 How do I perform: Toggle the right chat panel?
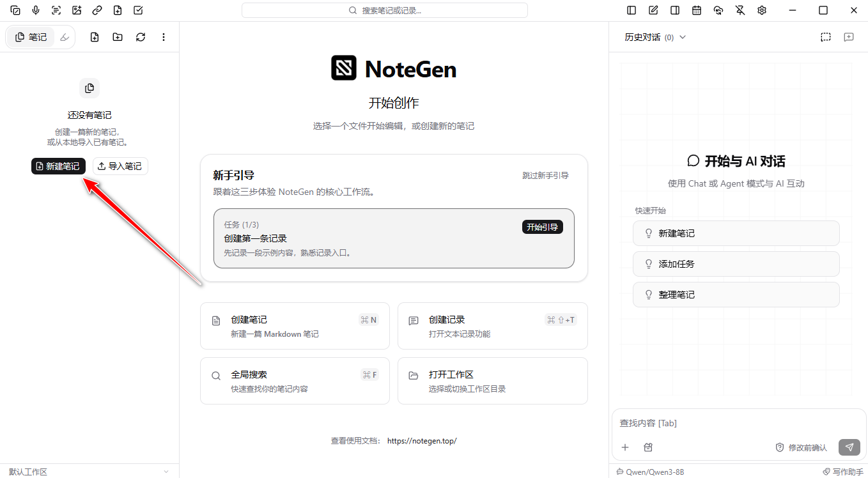(x=675, y=10)
